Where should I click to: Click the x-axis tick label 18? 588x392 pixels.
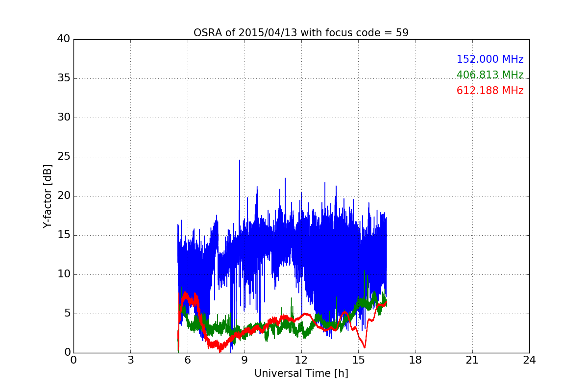click(416, 360)
